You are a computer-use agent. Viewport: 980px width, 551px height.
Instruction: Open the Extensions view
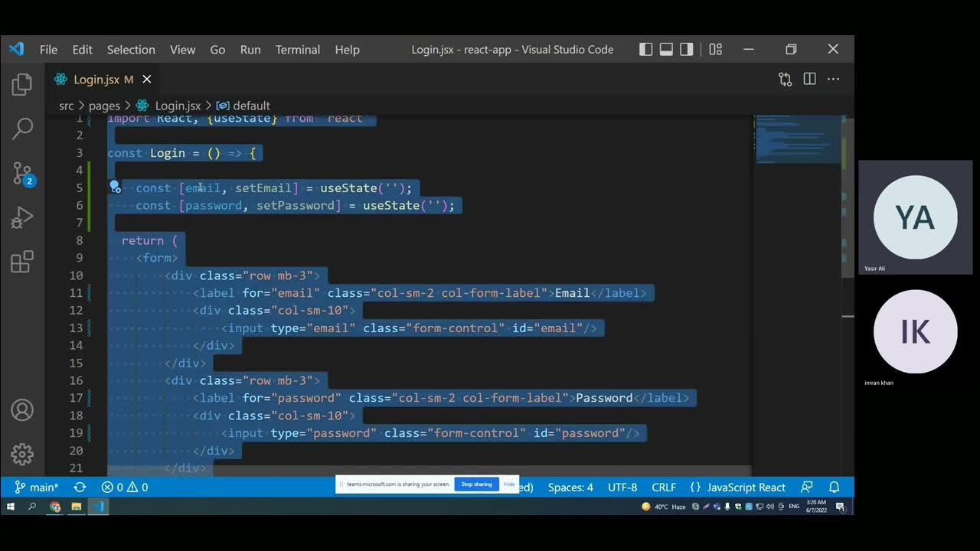pos(22,262)
